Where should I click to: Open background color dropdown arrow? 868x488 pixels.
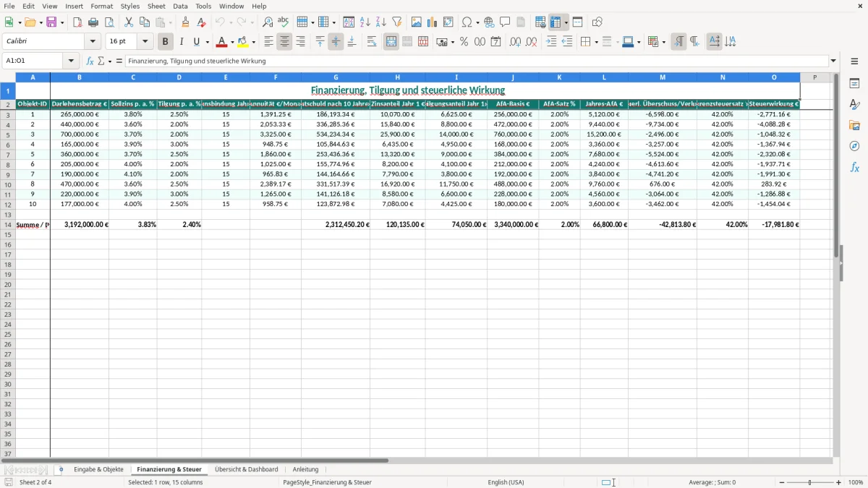(x=253, y=42)
